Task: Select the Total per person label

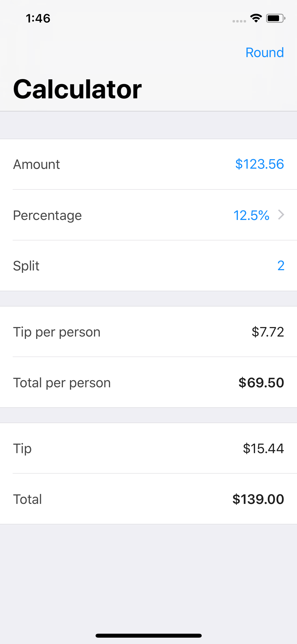Action: 62,383
